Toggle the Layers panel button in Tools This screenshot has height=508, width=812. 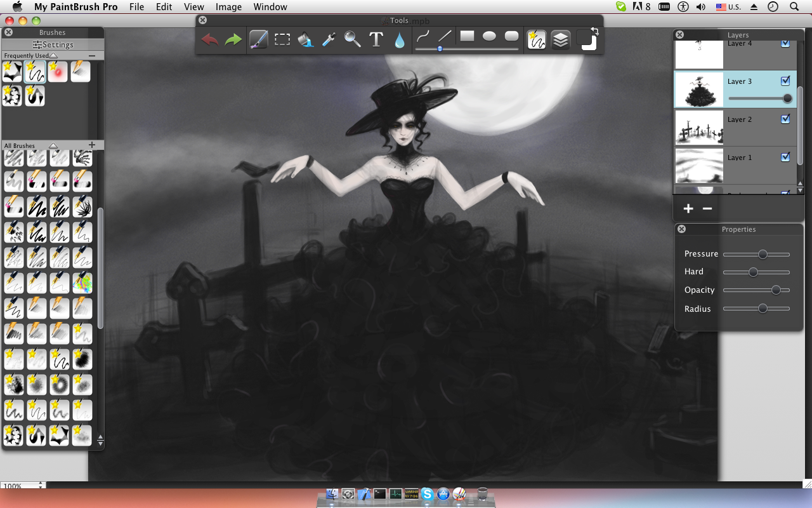point(560,40)
